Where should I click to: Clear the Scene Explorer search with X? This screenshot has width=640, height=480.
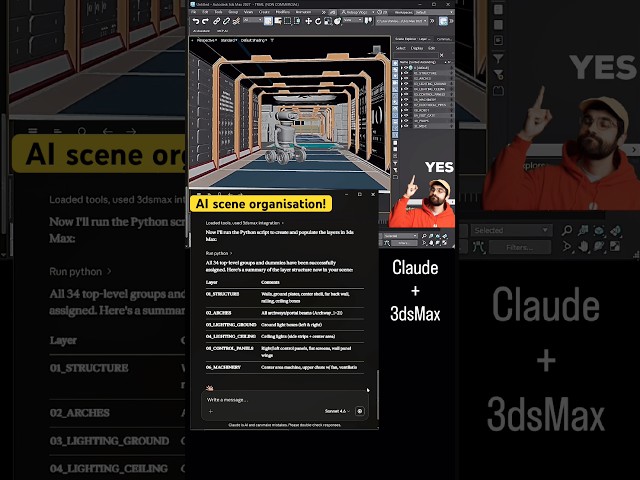[x=442, y=55]
